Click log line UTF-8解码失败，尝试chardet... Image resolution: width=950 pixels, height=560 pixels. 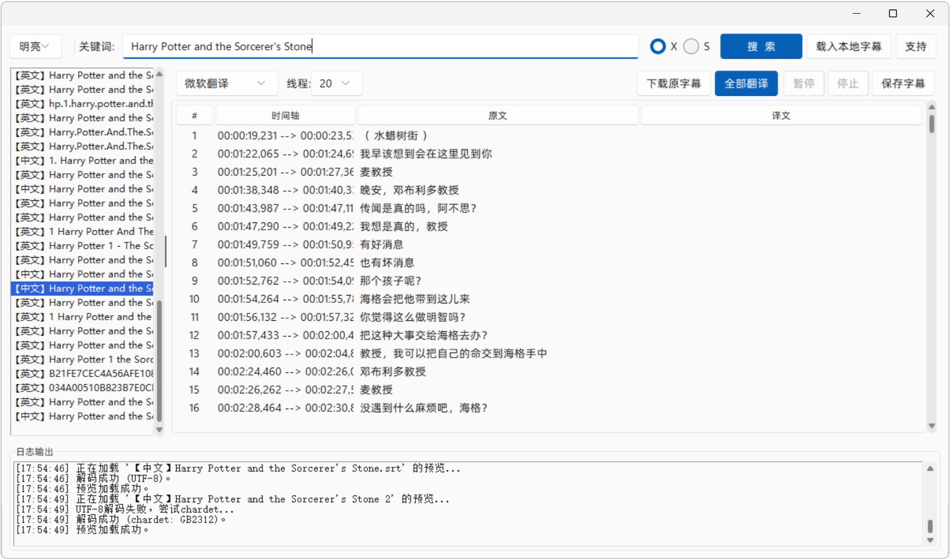125,510
